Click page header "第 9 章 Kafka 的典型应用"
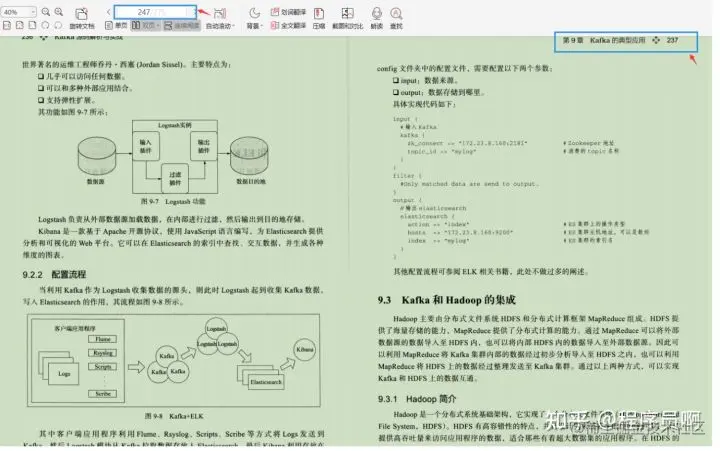Viewport: 720px width, 451px height. (603, 40)
